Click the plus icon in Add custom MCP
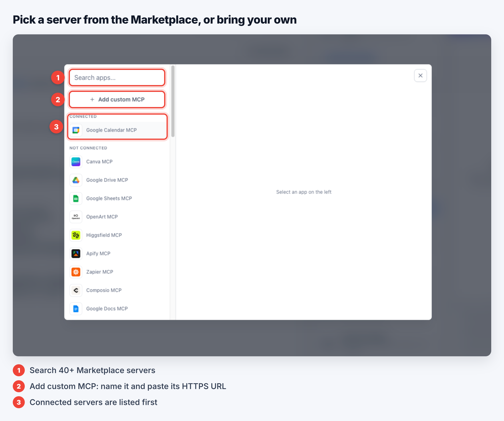The width and height of the screenshot is (504, 421). point(92,99)
